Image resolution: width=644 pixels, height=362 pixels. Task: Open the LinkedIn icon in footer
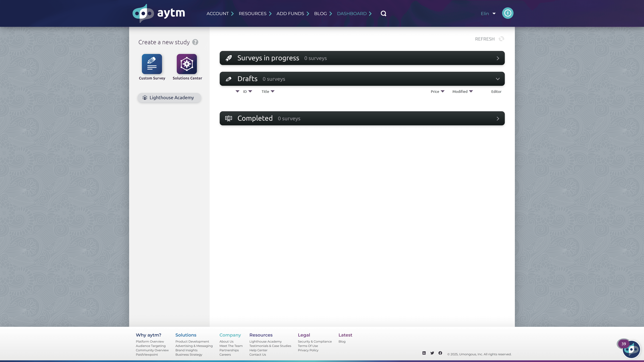click(424, 353)
